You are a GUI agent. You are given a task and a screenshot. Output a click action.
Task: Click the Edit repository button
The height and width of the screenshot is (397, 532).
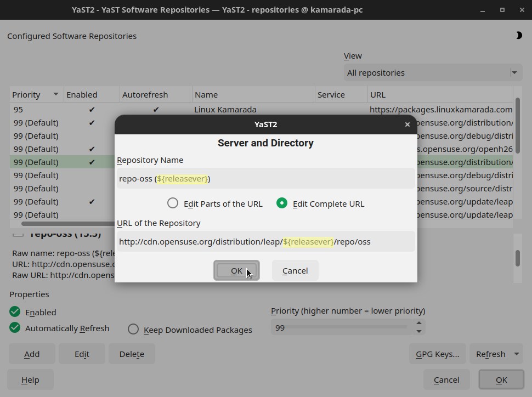click(x=82, y=354)
